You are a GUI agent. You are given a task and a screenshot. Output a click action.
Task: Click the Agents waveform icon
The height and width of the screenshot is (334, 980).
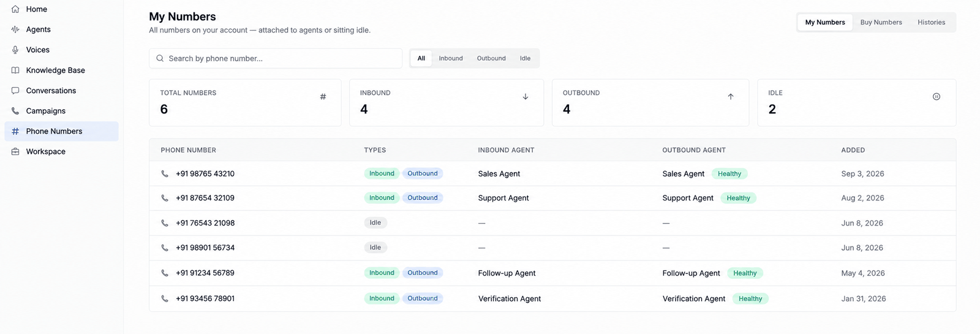coord(15,29)
